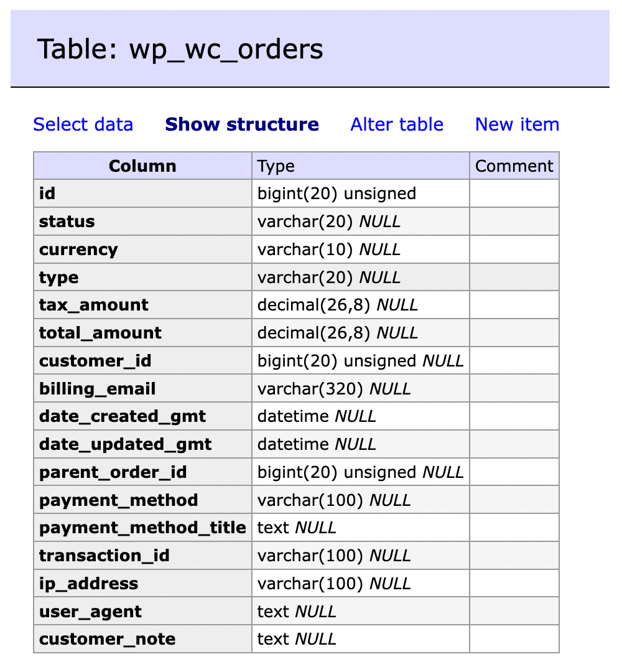Select the tax_amount column row
622x672 pixels.
coord(93,305)
